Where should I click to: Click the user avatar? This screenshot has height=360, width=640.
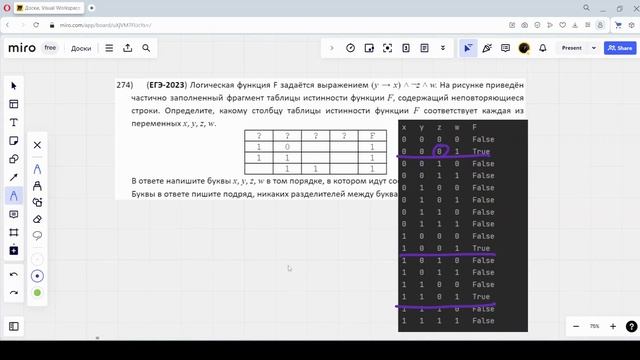pyautogui.click(x=524, y=48)
